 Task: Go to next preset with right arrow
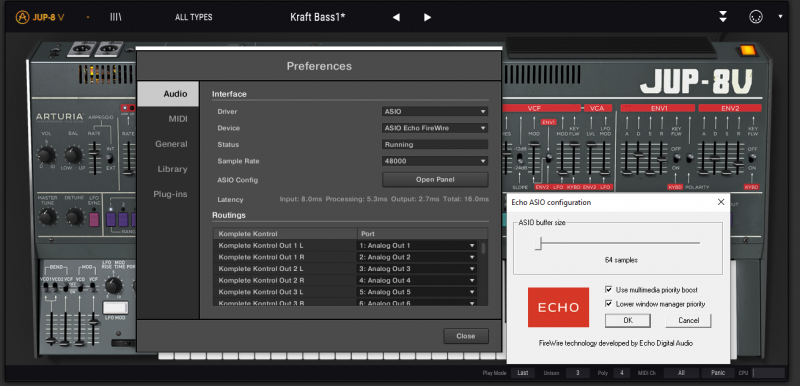tap(427, 17)
